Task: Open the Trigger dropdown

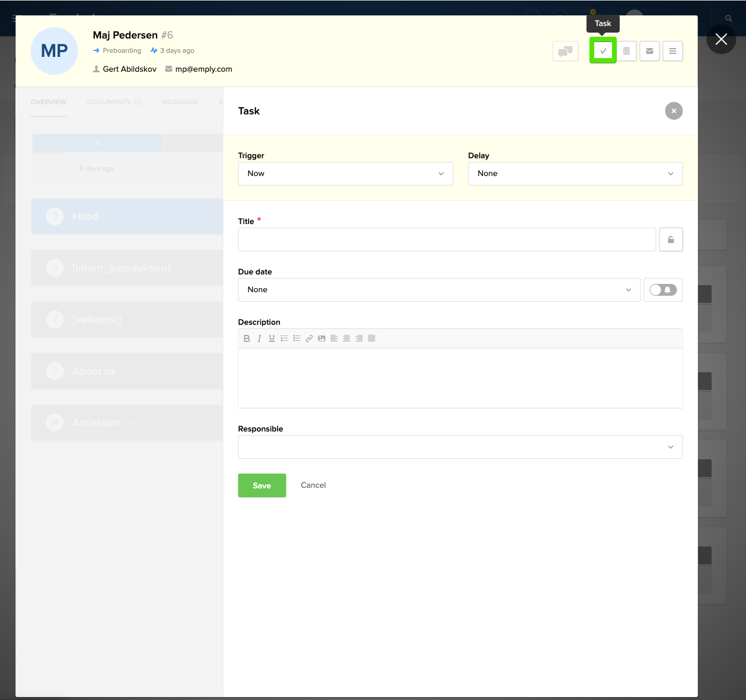Action: [345, 174]
